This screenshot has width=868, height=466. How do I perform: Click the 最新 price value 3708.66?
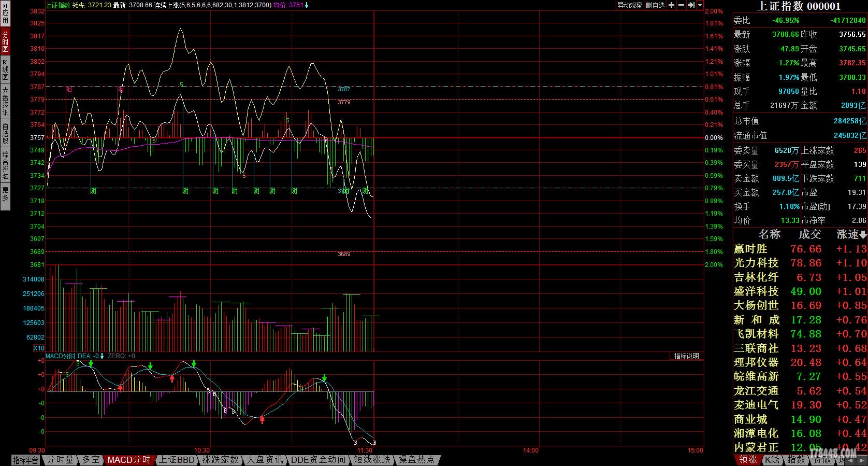(785, 34)
